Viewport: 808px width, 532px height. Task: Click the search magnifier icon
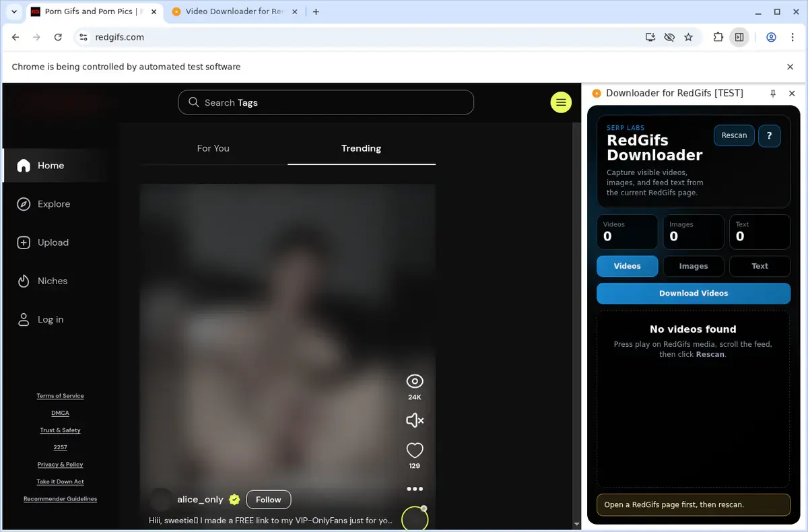tap(194, 102)
